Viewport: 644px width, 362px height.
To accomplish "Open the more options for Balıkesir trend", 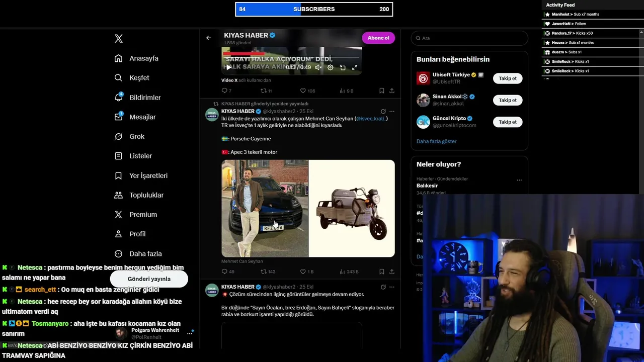I will [x=519, y=180].
